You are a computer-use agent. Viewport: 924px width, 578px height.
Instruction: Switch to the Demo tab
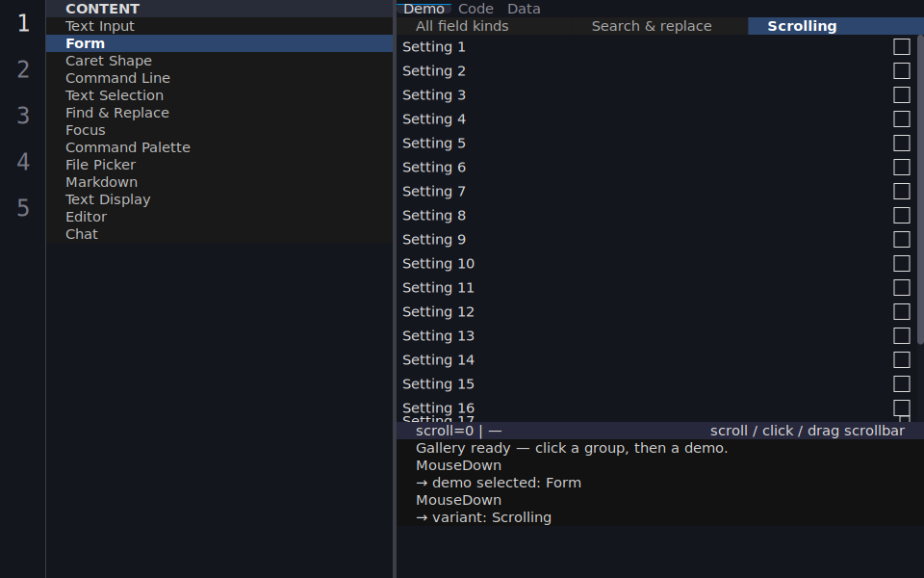point(423,9)
